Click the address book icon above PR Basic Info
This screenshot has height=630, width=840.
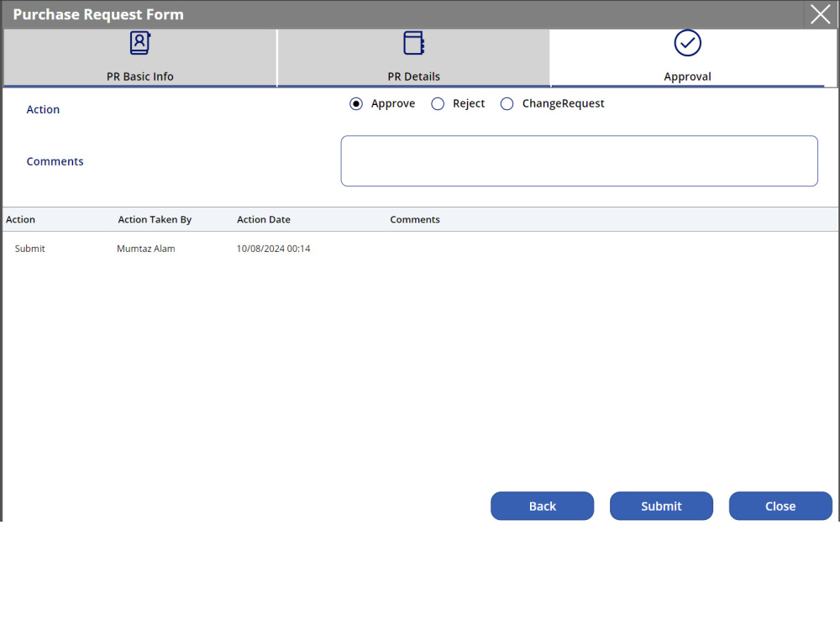(139, 43)
